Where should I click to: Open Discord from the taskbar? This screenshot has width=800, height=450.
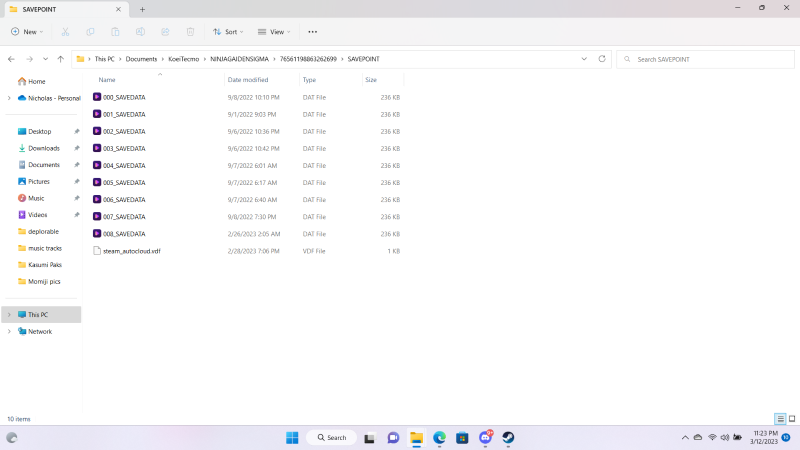pyautogui.click(x=485, y=438)
